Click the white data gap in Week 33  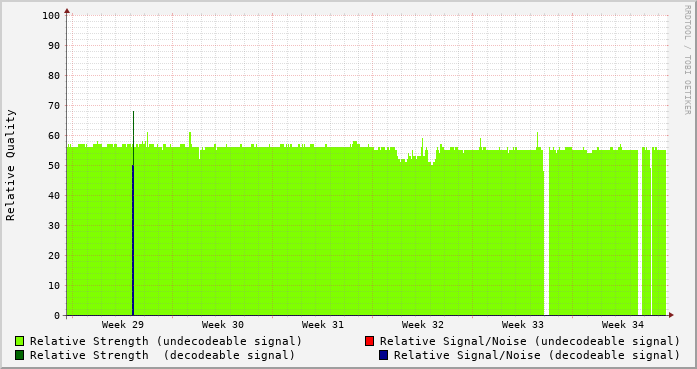pyautogui.click(x=546, y=231)
